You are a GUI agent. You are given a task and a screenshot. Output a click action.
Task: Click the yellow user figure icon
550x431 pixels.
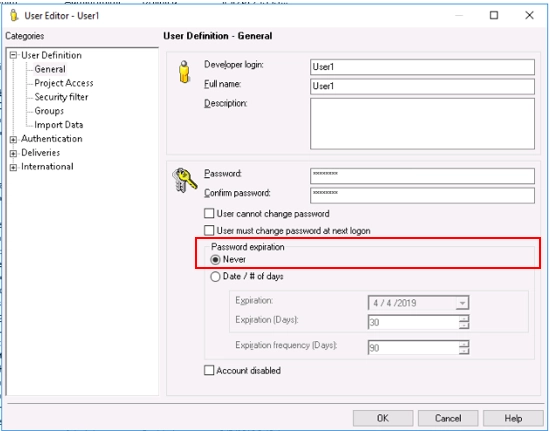coord(184,72)
